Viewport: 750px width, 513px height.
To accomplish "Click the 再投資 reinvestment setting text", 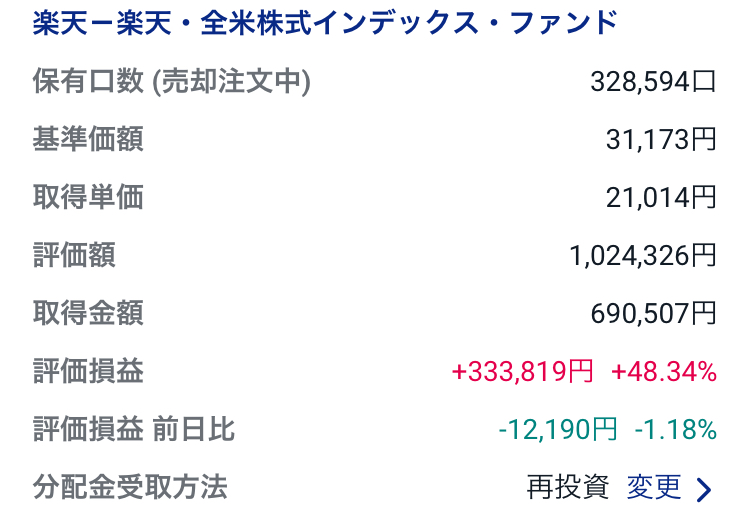I will pos(568,488).
